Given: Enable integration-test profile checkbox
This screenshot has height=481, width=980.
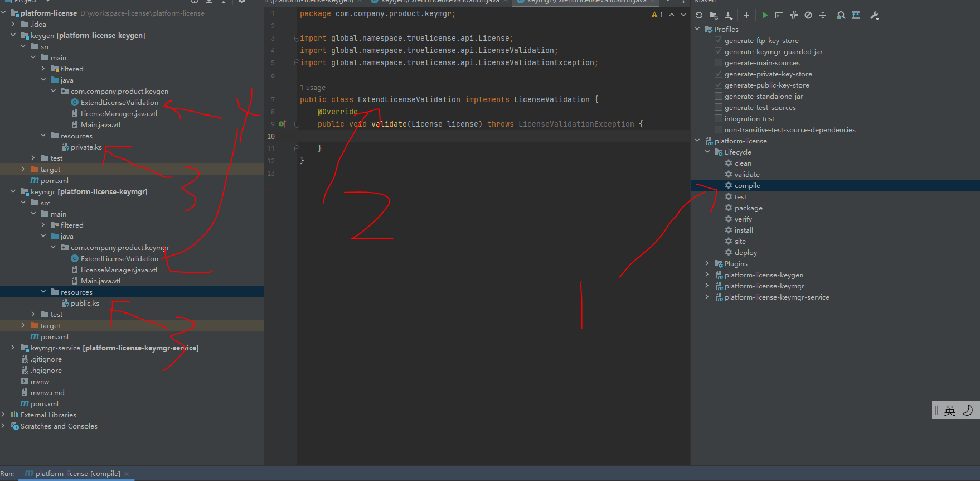Looking at the screenshot, I should [719, 118].
